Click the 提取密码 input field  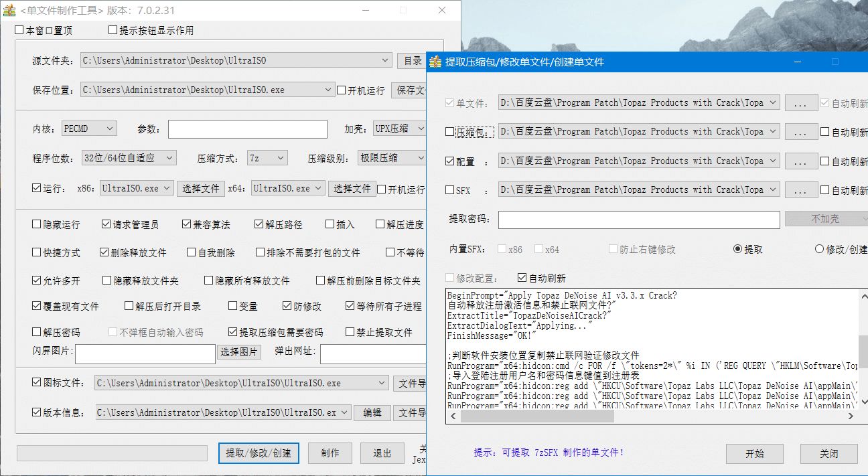coord(639,220)
